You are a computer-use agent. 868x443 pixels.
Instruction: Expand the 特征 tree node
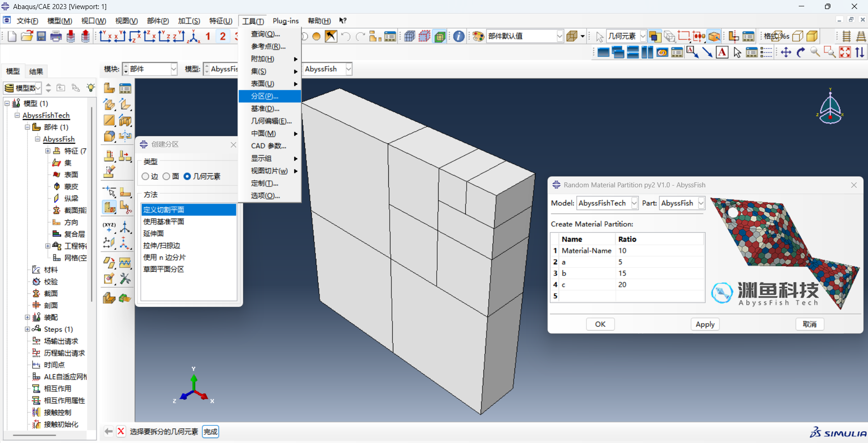click(x=48, y=151)
